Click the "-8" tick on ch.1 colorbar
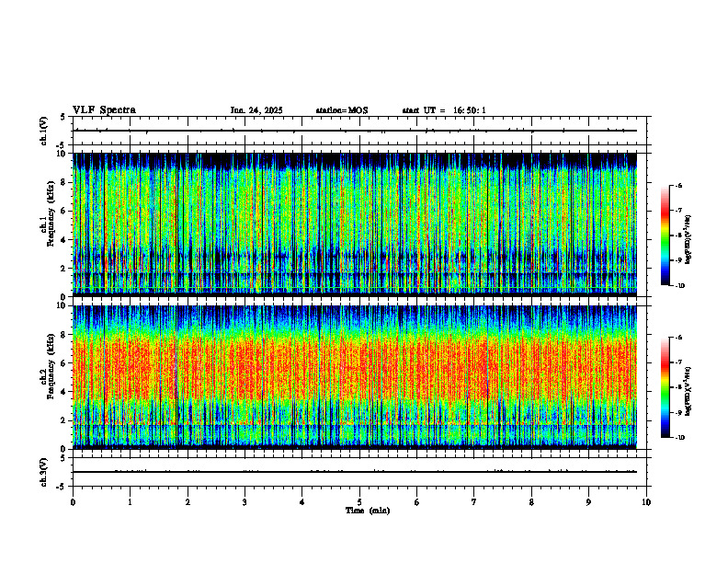This screenshot has height=563, width=728. coord(678,236)
